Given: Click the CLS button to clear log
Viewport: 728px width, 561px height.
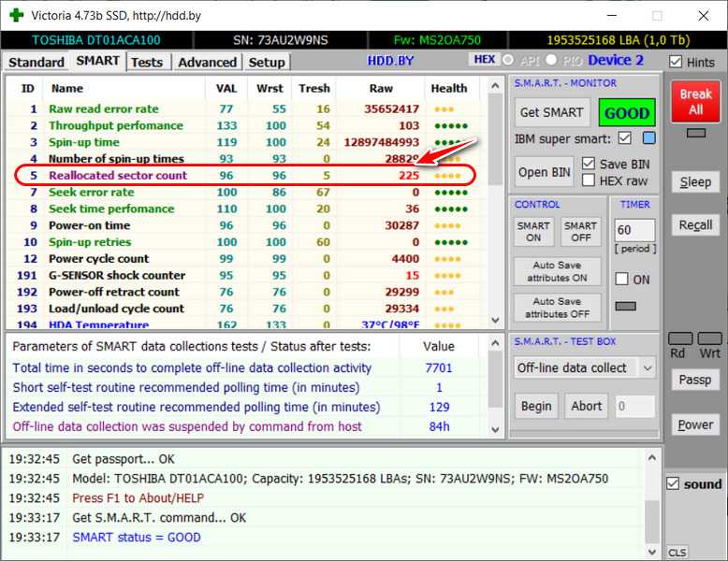Looking at the screenshot, I should click(x=677, y=553).
